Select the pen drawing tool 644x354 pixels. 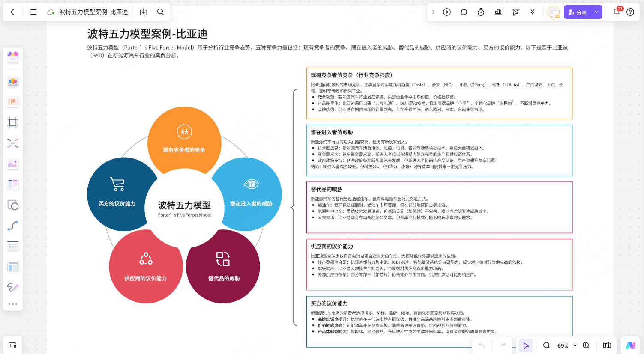(13, 287)
